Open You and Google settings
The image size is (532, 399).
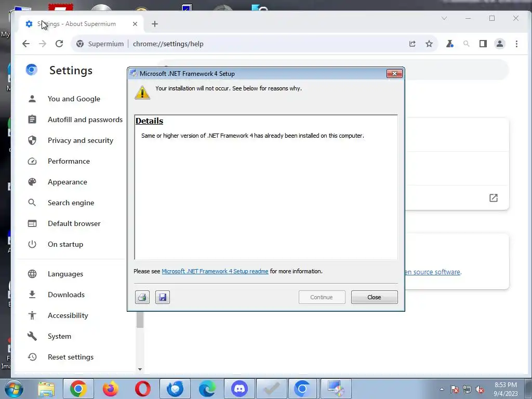[74, 99]
